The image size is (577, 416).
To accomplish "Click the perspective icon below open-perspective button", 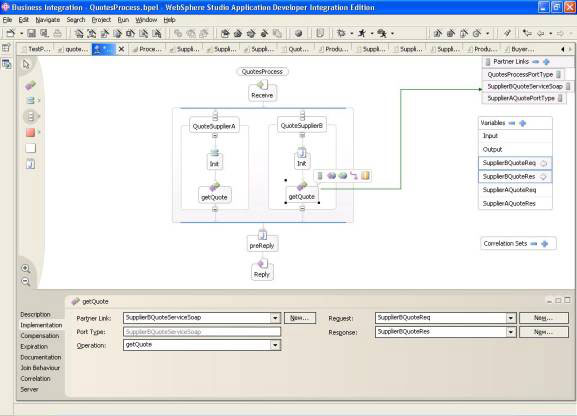I will click(x=7, y=64).
